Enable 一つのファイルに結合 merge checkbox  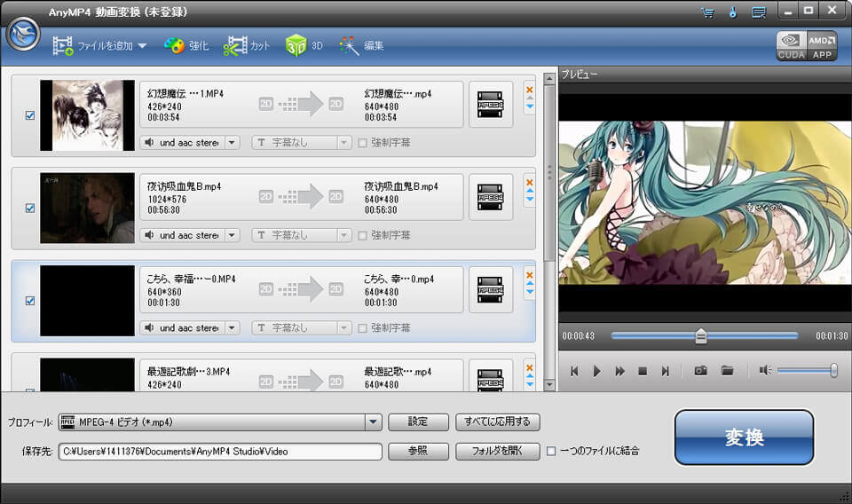pos(551,451)
